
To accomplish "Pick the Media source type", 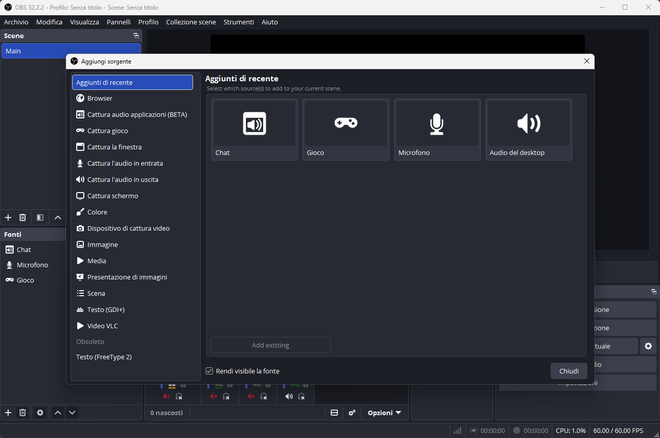I will [x=132, y=261].
